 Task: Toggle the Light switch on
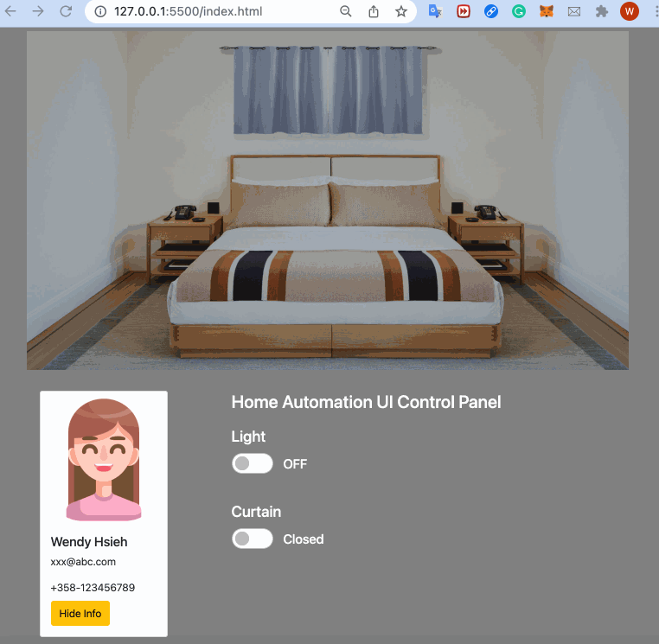253,463
